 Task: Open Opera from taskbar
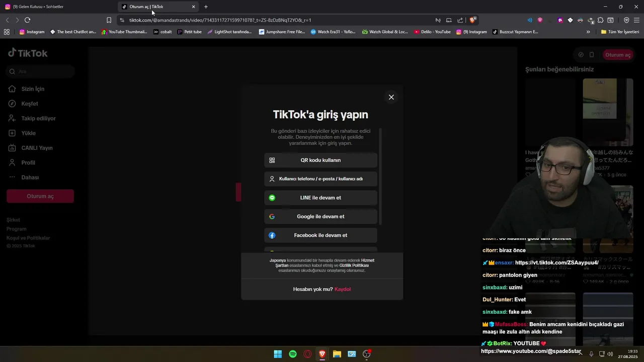tap(307, 354)
